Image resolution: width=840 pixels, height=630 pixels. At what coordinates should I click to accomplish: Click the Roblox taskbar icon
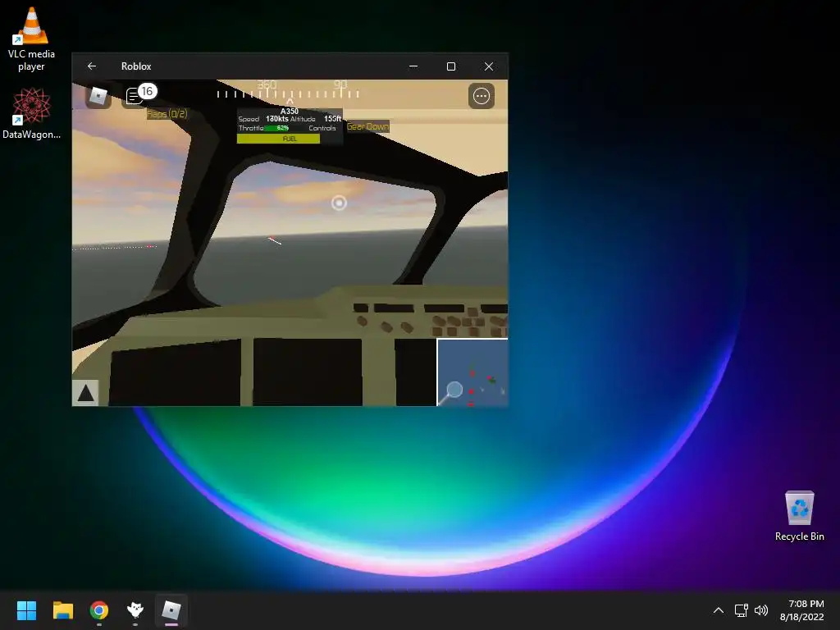(x=171, y=610)
